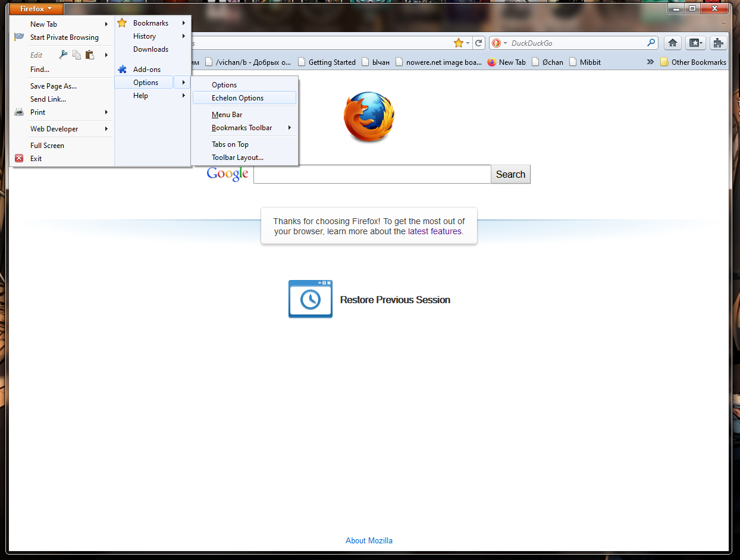Click the Add-ons menu entry
740x560 pixels.
tap(152, 70)
